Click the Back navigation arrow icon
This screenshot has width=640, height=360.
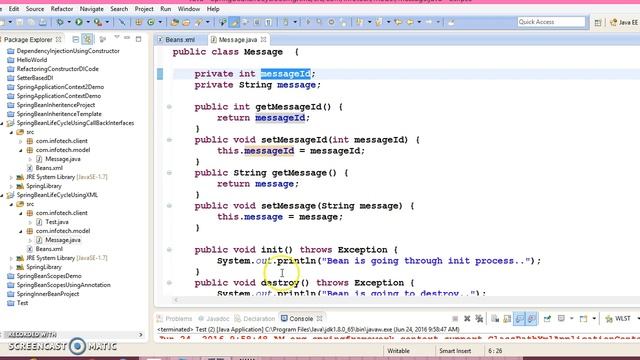pos(410,22)
